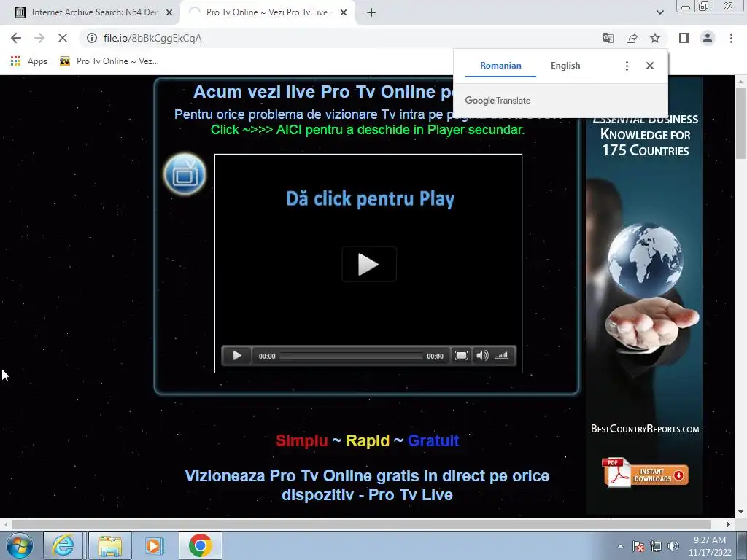Select English in the translate popup
747x560 pixels.
[565, 66]
